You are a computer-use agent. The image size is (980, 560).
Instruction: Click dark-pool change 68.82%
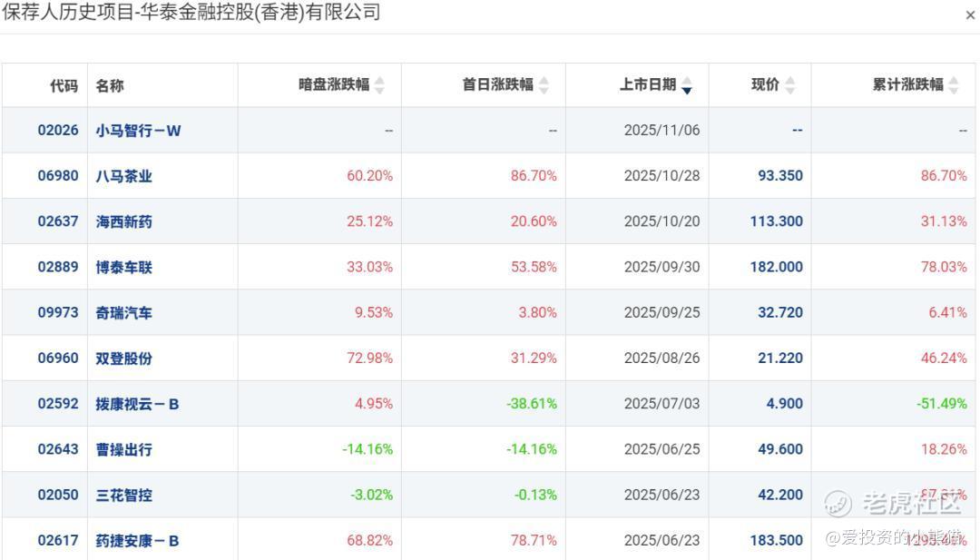370,541
